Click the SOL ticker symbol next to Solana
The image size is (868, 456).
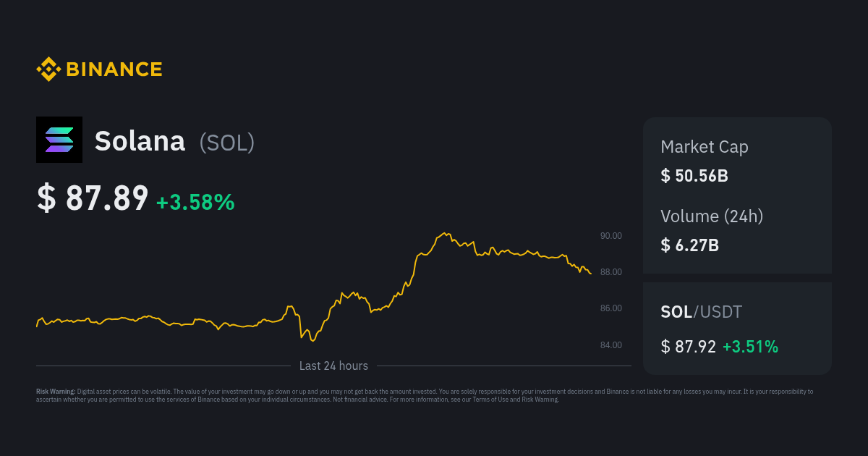tap(226, 143)
